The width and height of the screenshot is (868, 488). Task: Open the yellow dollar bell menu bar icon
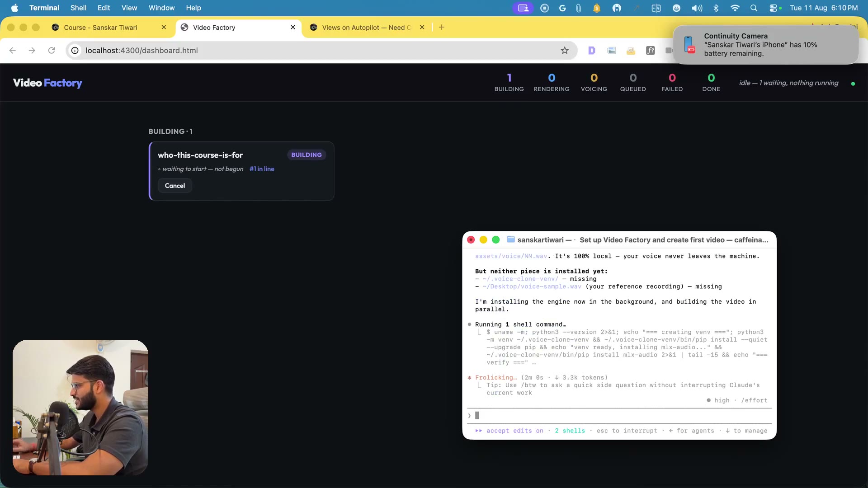[597, 8]
